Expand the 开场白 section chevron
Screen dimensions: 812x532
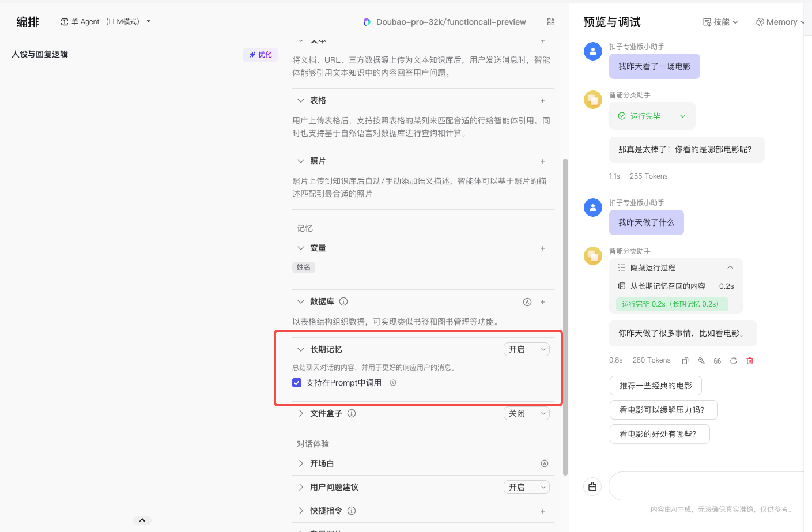point(301,463)
